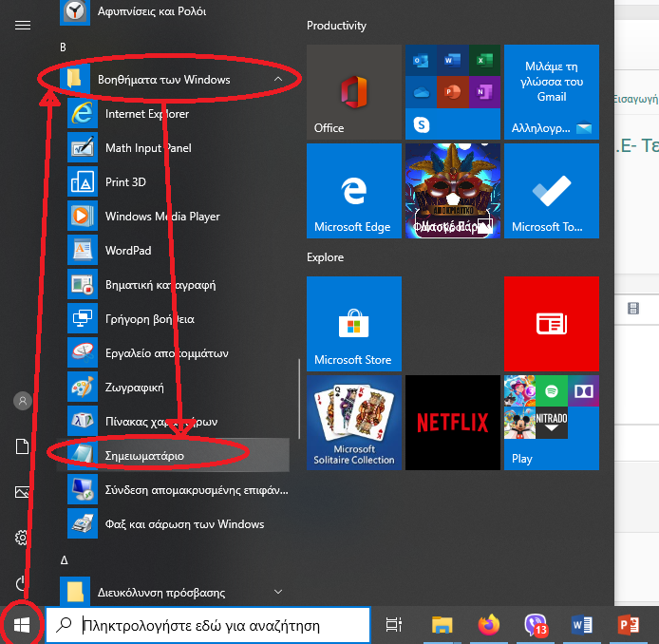659x644 pixels.
Task: Open Task View on the taskbar
Action: [x=394, y=626]
